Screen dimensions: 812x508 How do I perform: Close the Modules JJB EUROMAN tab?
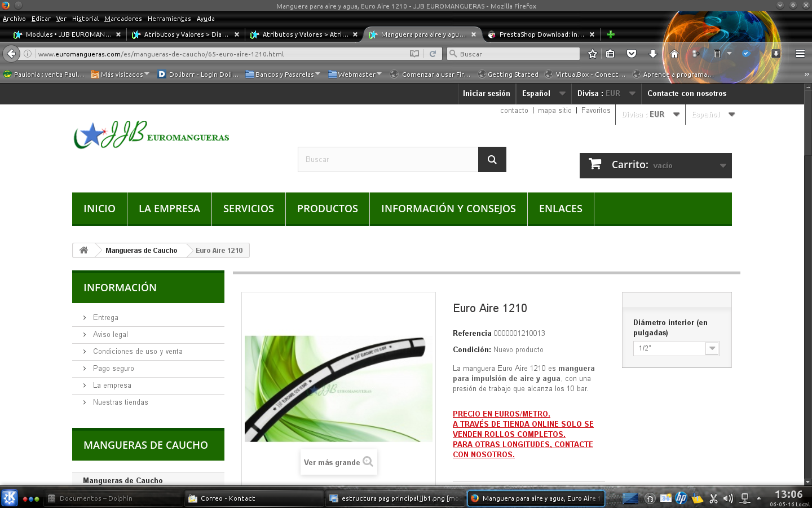[118, 34]
